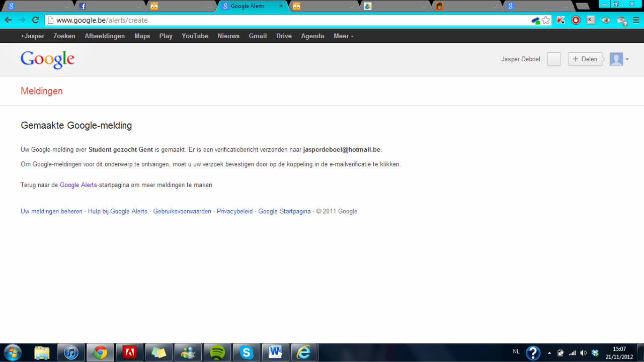
Task: Click the Meldingen heading link
Action: pos(42,91)
